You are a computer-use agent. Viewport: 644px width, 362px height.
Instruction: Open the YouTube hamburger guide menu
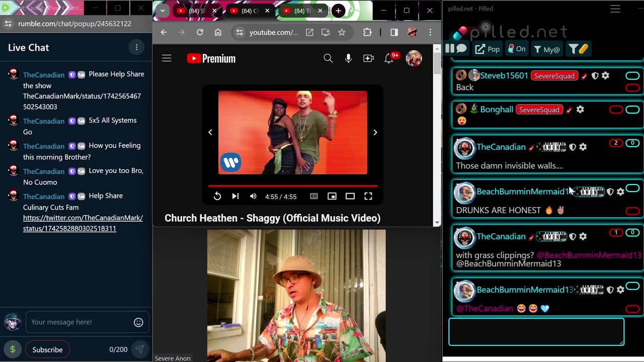coord(167,58)
